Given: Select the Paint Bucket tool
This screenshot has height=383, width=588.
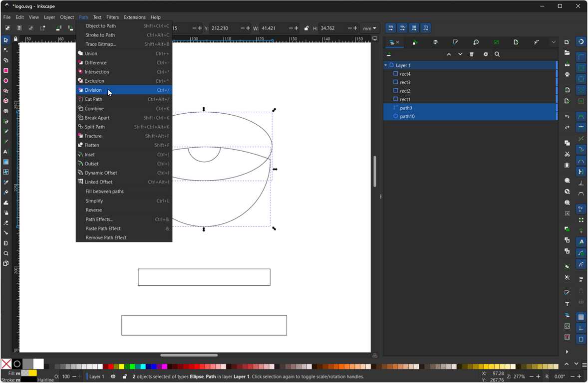Looking at the screenshot, I should (5, 192).
